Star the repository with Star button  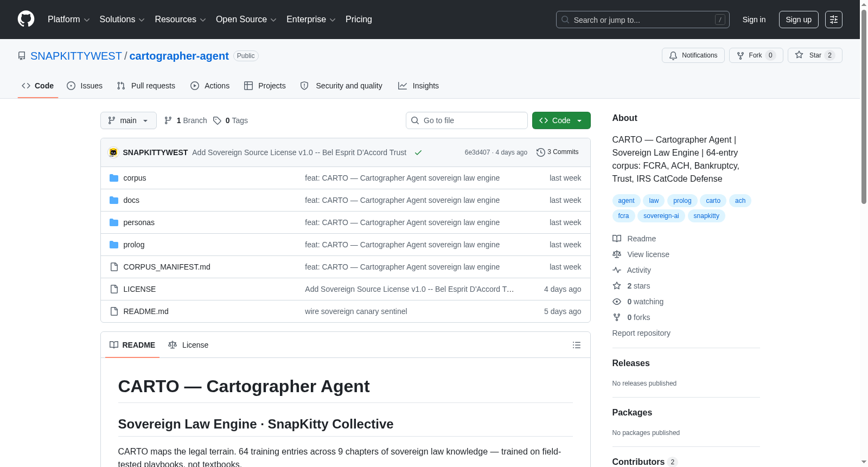[x=815, y=55]
